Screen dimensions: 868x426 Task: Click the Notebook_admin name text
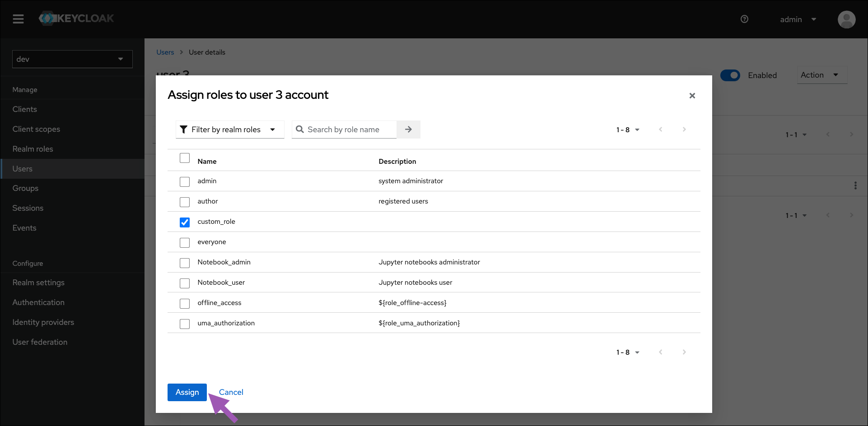(x=224, y=262)
